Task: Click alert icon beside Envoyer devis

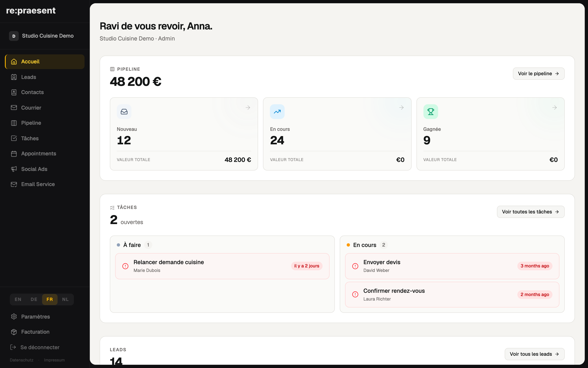Action: [355, 266]
